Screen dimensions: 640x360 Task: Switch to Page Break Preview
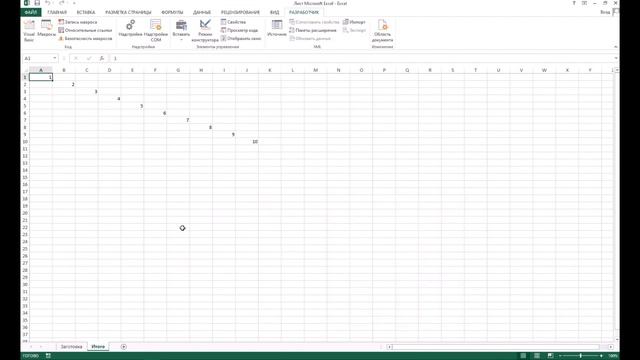pyautogui.click(x=551, y=356)
